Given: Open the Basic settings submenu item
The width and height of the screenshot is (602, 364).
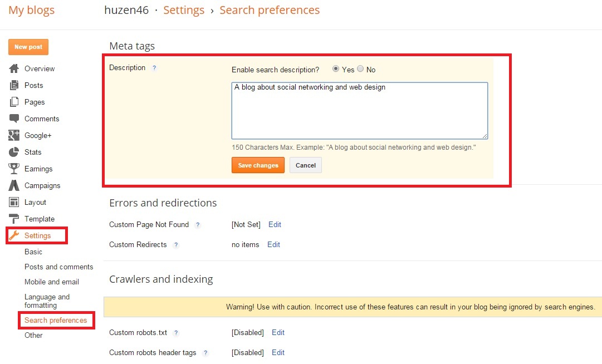Looking at the screenshot, I should pos(33,252).
